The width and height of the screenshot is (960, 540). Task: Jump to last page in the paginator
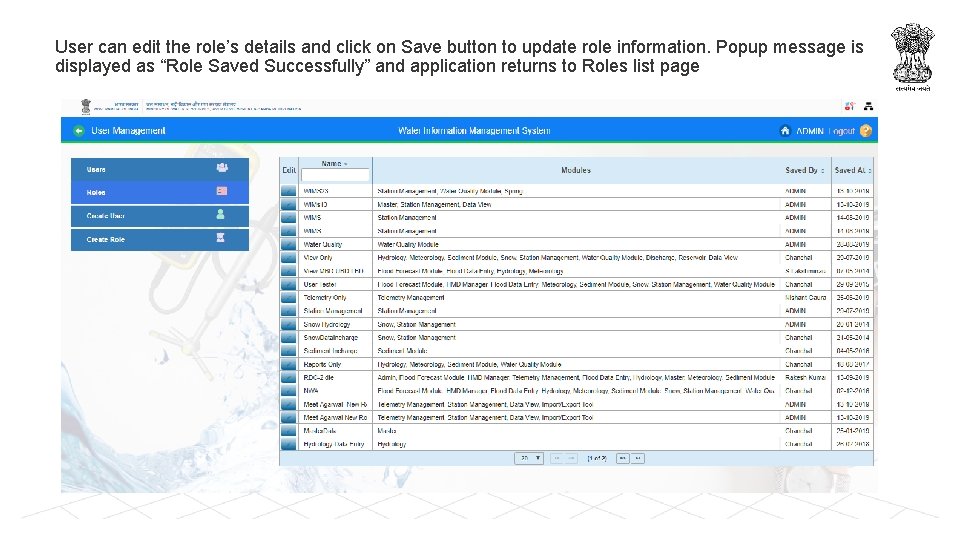point(637,458)
